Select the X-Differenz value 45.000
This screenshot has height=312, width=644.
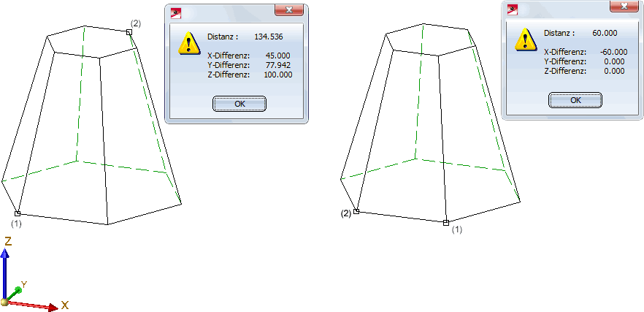pos(277,56)
